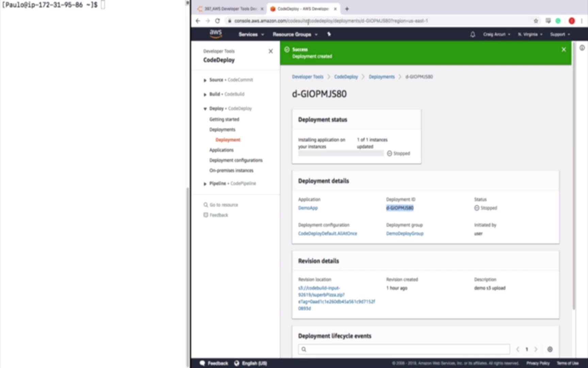Click the Terms of Use footer link

coord(568,363)
